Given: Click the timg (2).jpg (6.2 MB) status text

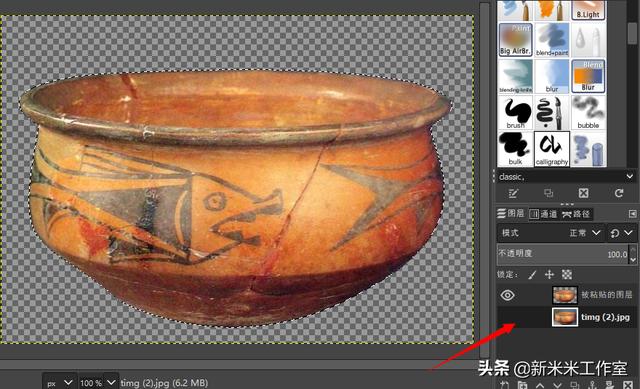Looking at the screenshot, I should tap(164, 383).
